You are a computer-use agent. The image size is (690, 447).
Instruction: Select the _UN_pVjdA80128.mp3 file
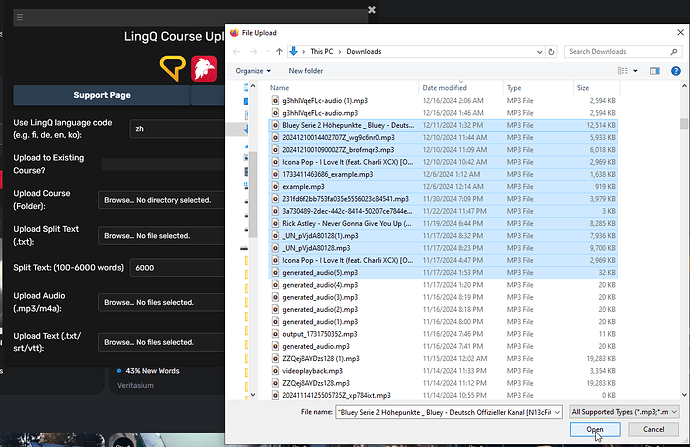click(443, 248)
